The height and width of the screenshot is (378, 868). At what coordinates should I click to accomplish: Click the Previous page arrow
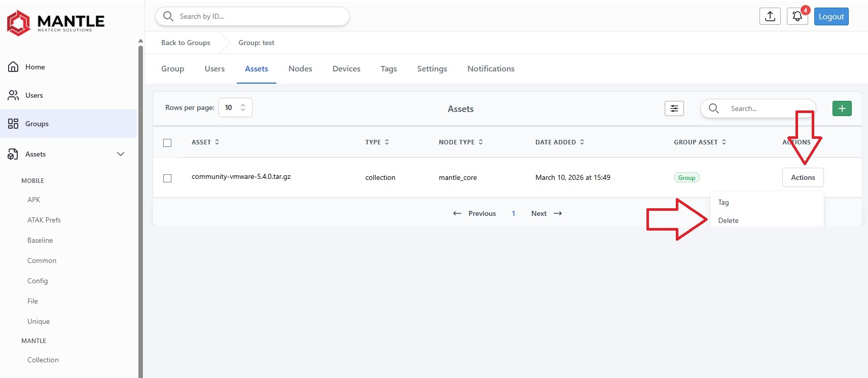click(457, 213)
